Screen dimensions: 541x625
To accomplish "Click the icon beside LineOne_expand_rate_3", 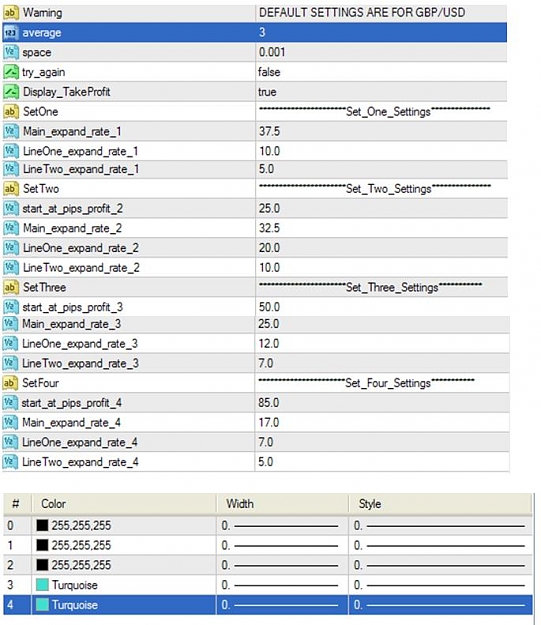I will (x=10, y=344).
